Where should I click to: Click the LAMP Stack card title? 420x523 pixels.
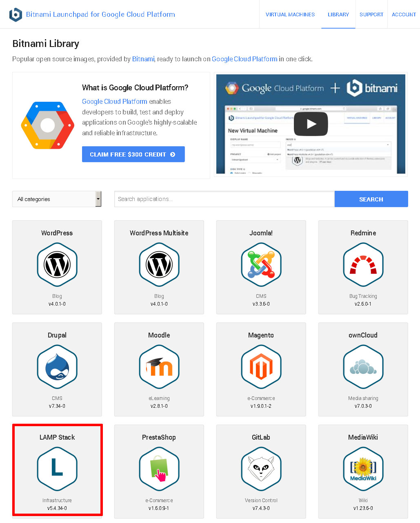57,437
